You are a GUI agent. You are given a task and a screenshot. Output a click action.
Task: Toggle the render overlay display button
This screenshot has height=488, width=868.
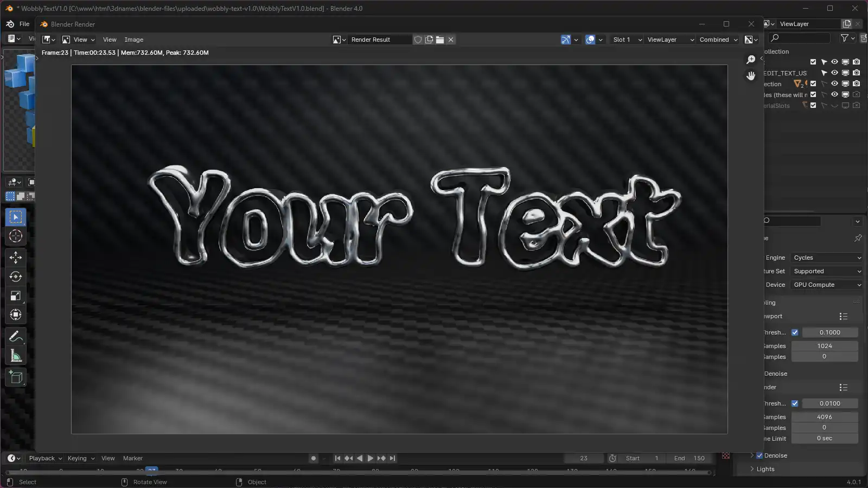coord(590,40)
